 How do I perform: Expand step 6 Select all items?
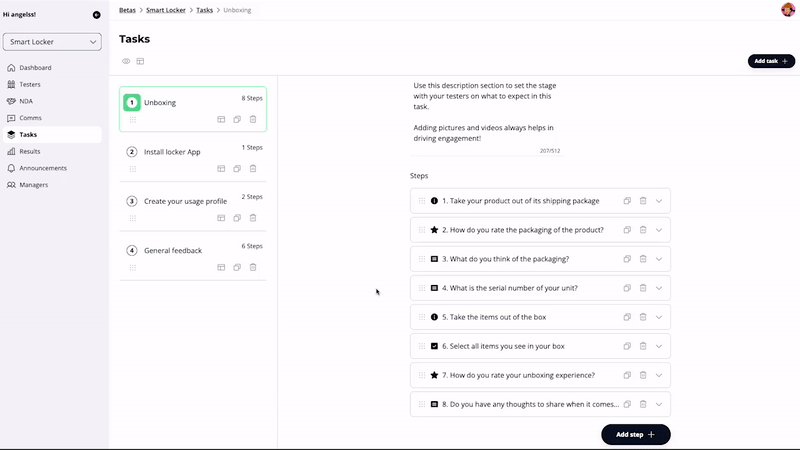click(659, 346)
